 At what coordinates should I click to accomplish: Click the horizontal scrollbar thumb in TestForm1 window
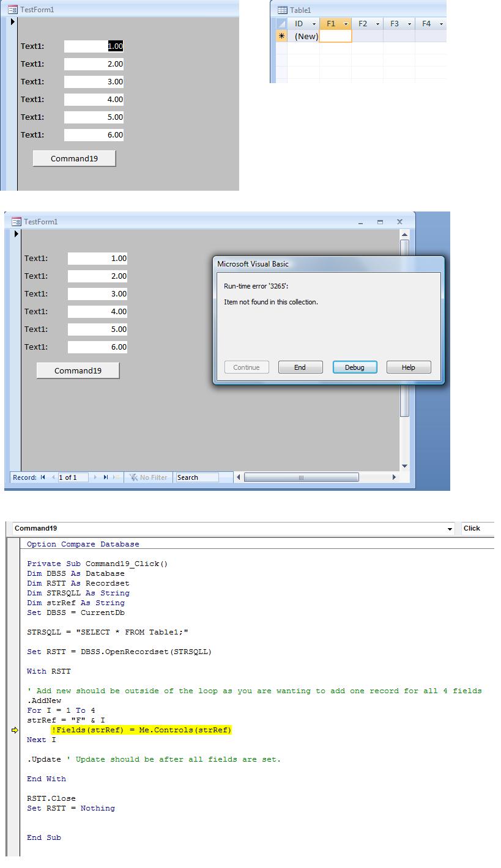301,477
